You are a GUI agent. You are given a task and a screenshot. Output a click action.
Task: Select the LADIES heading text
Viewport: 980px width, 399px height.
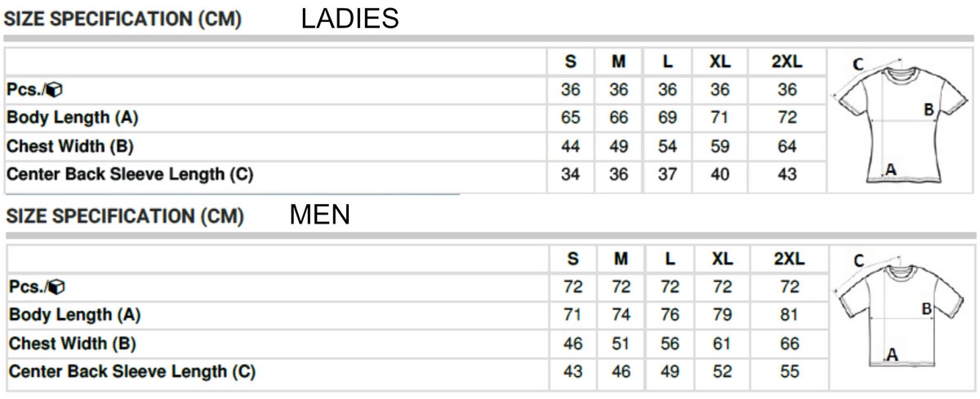(350, 20)
